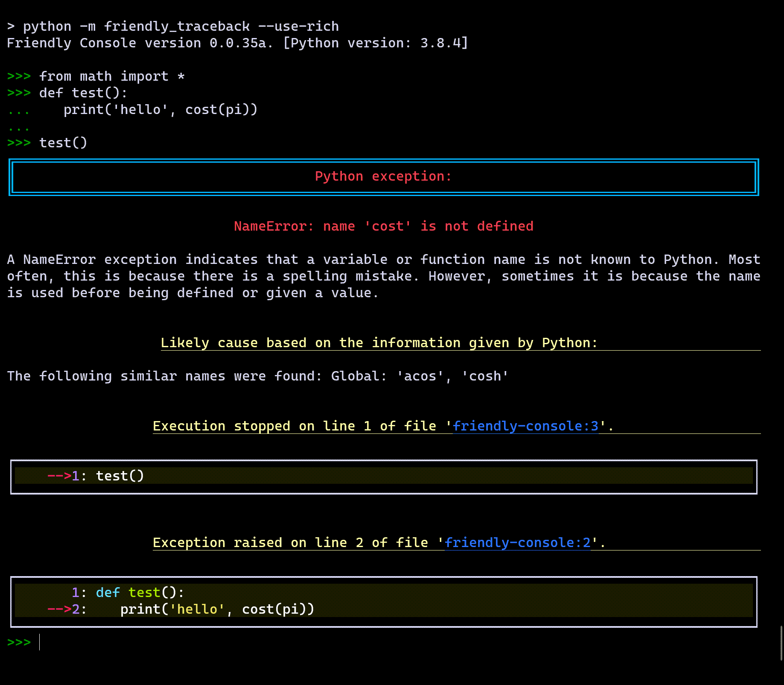The image size is (784, 685).
Task: Click the 'Python exception:' header box
Action: click(x=383, y=176)
